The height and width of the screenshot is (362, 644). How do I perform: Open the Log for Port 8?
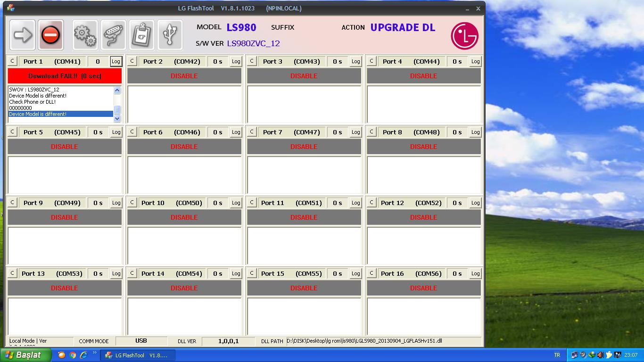475,132
